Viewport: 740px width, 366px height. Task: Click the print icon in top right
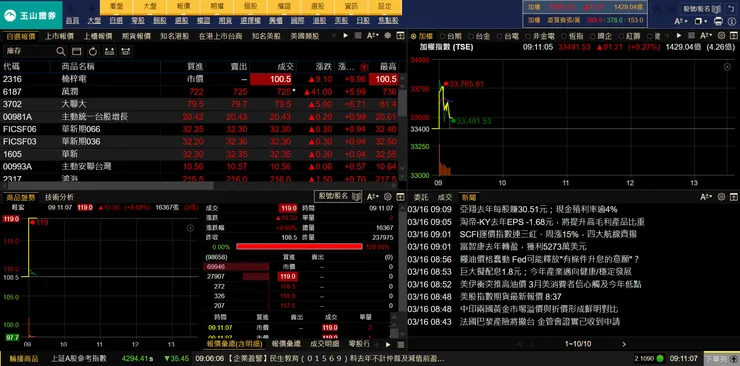pos(718,21)
